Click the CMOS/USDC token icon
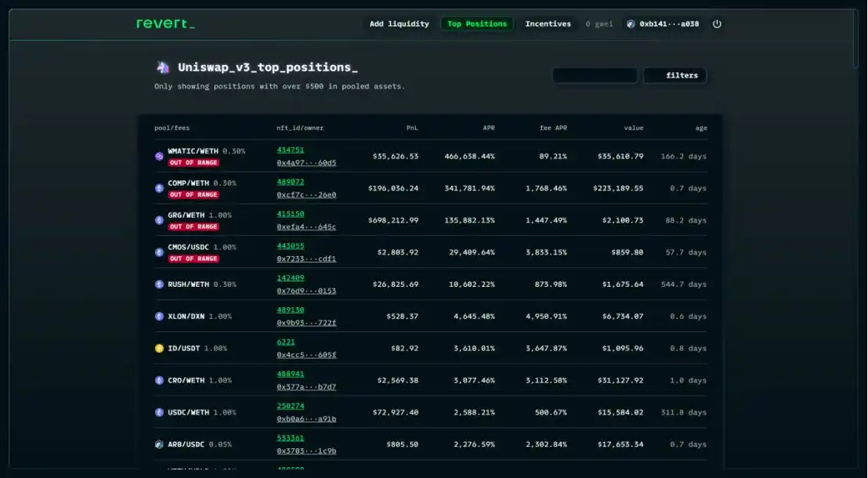Viewport: 868px width, 478px height. (160, 252)
